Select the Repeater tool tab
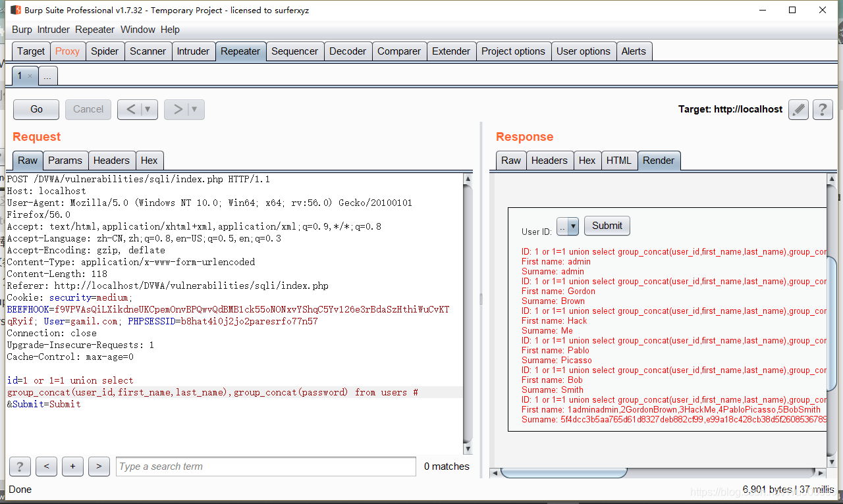843x504 pixels. (x=240, y=51)
